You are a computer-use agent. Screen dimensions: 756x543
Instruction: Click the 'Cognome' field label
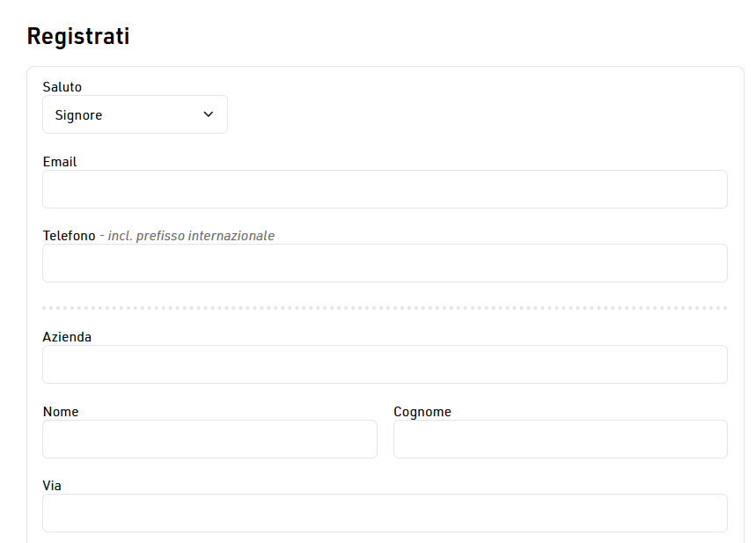[x=422, y=412]
